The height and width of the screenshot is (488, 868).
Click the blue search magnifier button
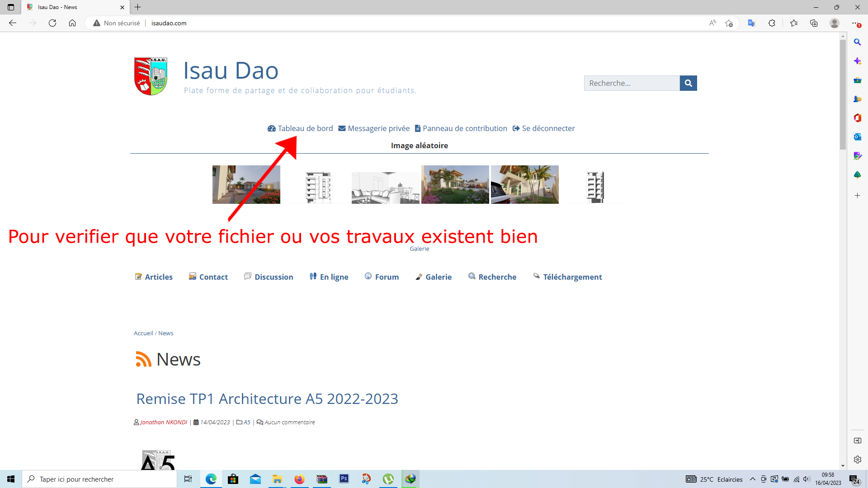coord(688,83)
